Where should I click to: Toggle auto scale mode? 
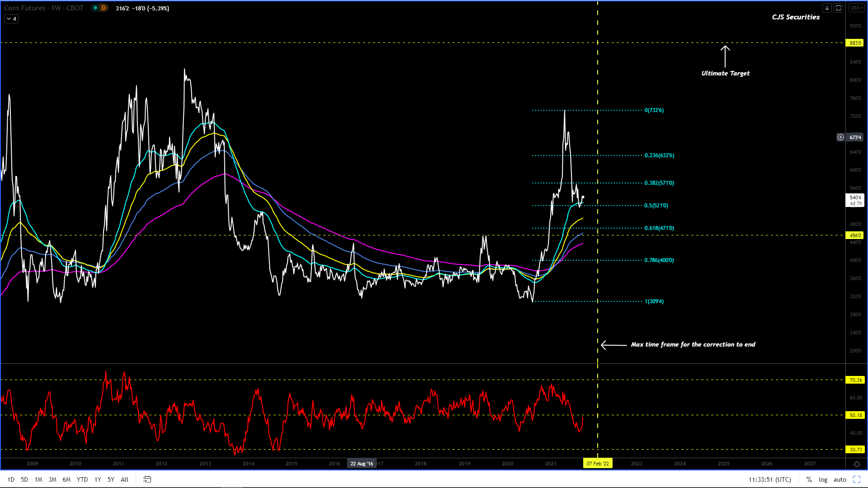840,479
